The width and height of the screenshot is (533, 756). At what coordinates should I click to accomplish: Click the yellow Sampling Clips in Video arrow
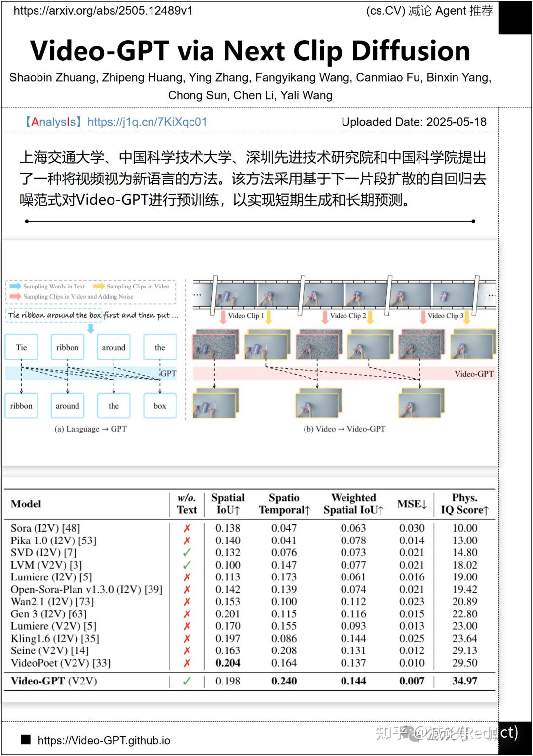(100, 286)
